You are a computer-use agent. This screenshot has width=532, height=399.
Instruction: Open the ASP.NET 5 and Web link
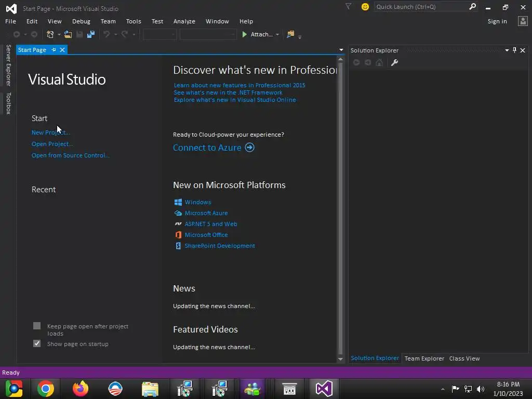click(x=211, y=224)
